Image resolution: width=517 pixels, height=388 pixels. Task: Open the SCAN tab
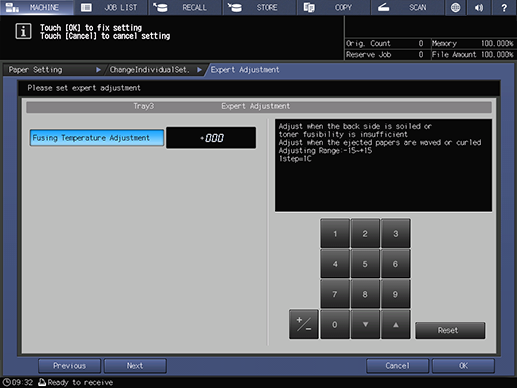point(408,7)
